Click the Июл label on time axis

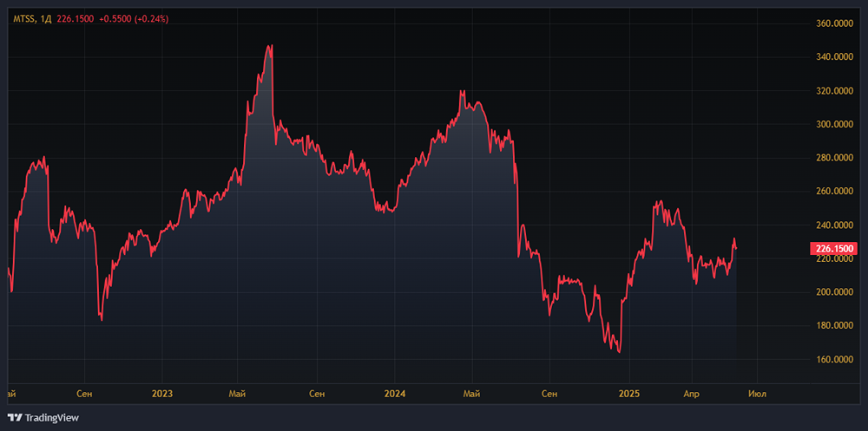(x=757, y=394)
